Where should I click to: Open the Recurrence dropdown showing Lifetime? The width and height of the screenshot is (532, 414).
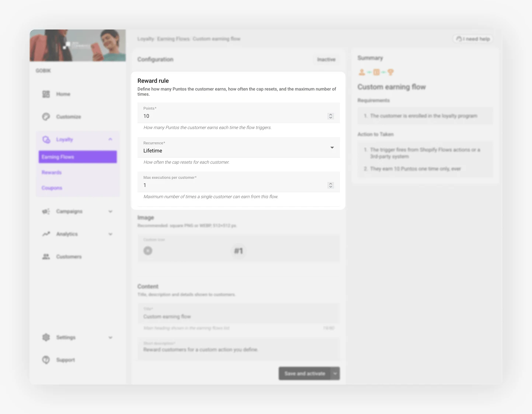(x=239, y=147)
